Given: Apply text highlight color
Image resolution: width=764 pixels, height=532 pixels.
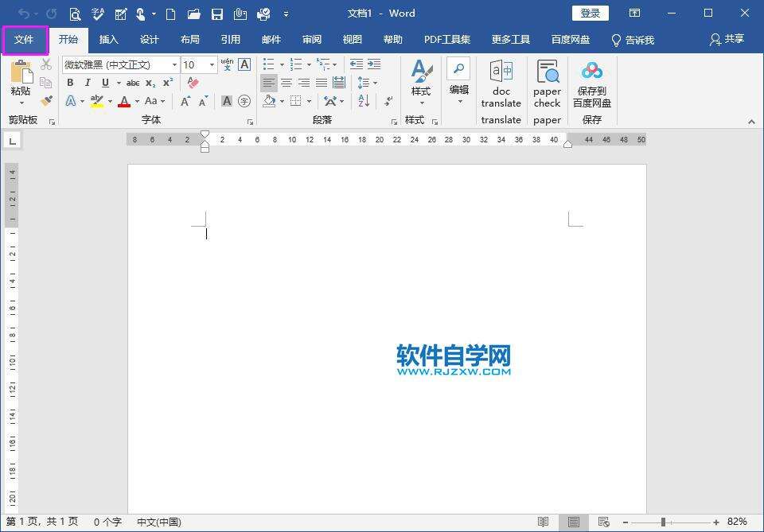Looking at the screenshot, I should 97,101.
